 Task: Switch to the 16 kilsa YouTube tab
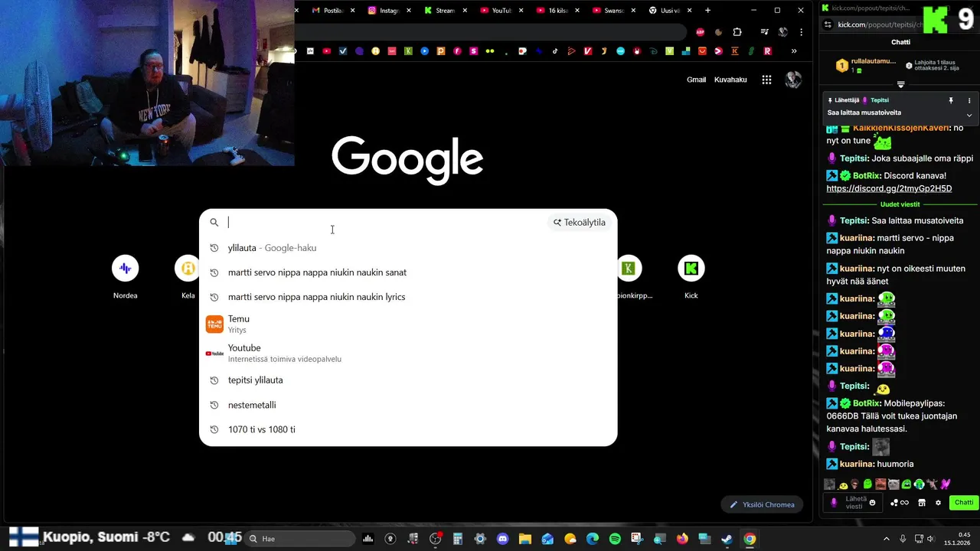(557, 10)
